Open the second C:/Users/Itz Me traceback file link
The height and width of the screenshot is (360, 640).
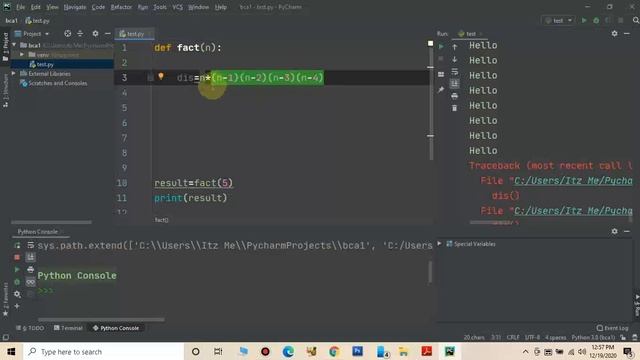(573, 211)
